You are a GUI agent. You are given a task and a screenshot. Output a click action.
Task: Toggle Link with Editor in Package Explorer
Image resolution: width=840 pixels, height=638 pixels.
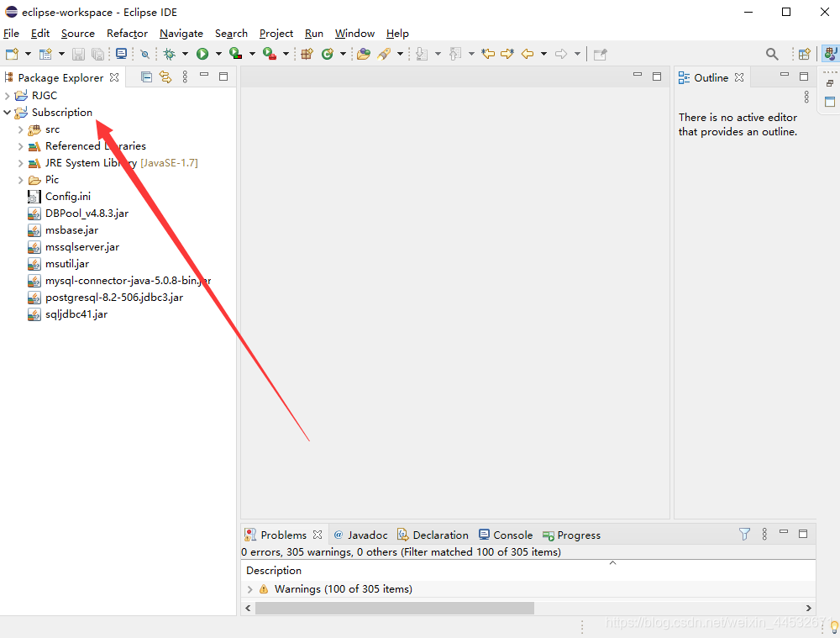(165, 77)
